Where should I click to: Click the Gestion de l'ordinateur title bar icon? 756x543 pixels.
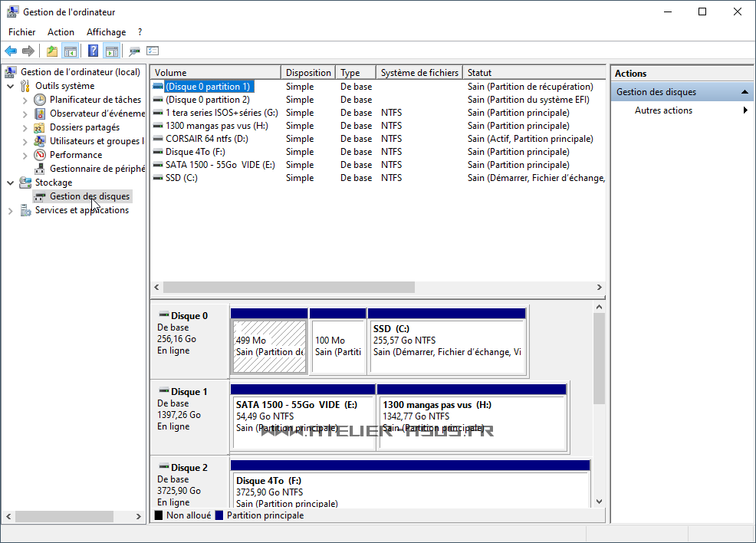click(x=12, y=12)
